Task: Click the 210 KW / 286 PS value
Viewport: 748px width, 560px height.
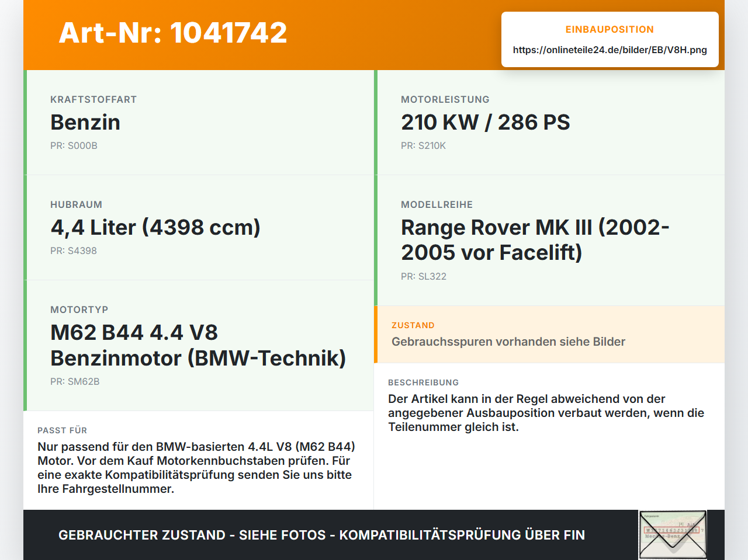Action: click(485, 122)
